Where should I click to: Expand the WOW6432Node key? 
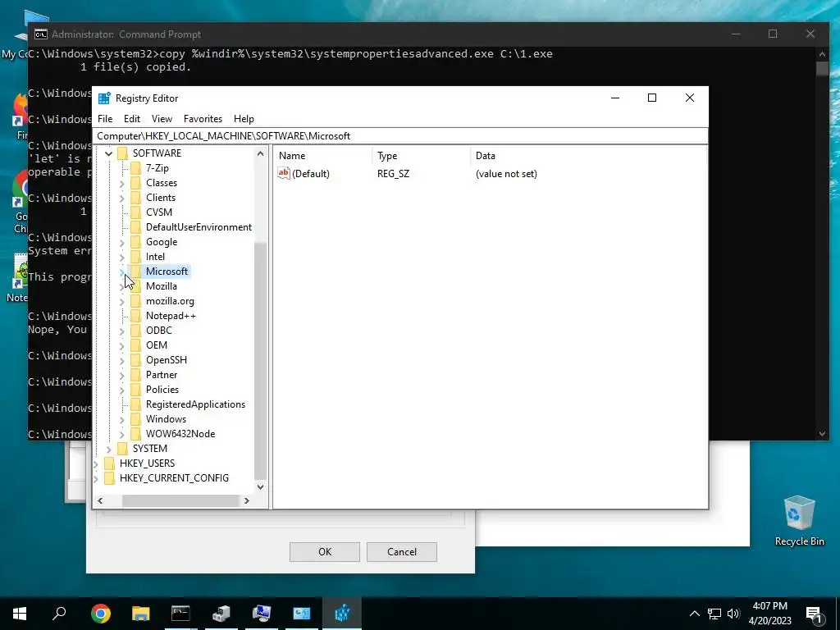[122, 435]
